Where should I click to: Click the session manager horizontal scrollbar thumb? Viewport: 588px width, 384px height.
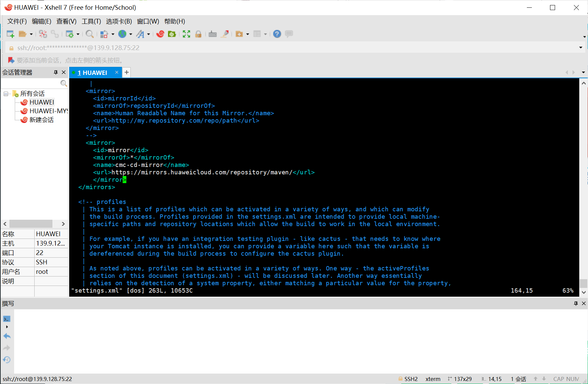point(31,224)
